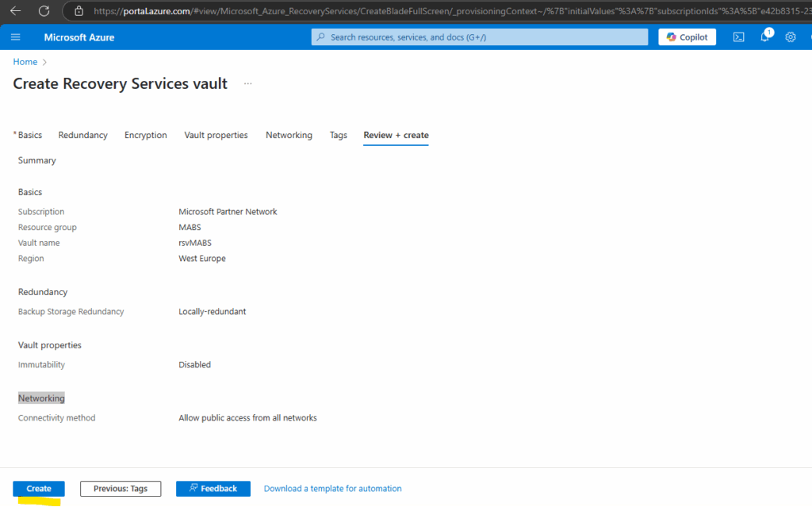Switch to the Vault properties tab
812x507 pixels.
tap(216, 135)
